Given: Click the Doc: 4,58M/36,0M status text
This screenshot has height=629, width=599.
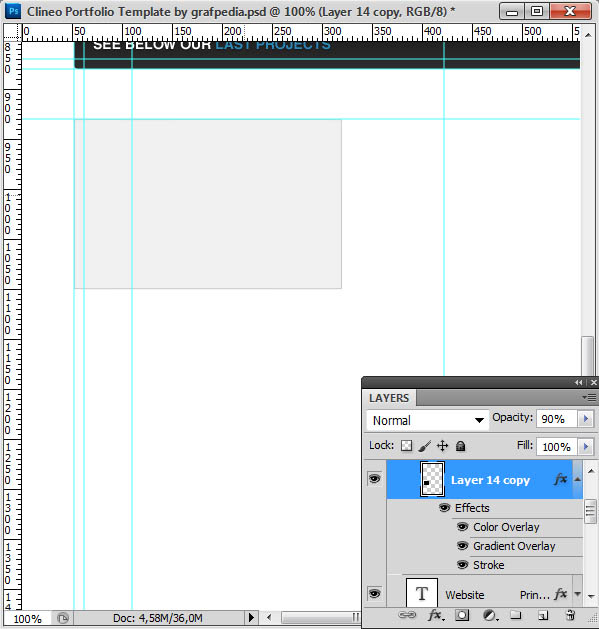Looking at the screenshot, I should [x=158, y=618].
